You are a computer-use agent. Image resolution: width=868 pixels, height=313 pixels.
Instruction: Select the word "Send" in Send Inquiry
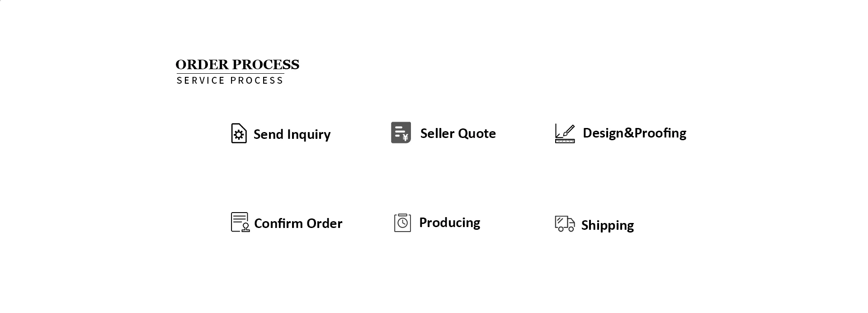(268, 134)
